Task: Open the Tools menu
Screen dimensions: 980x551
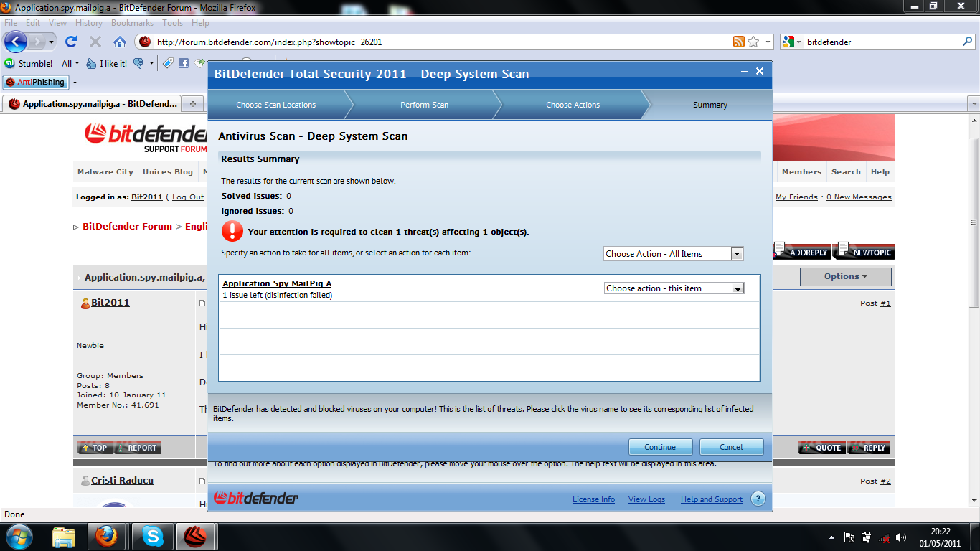Action: 172,23
